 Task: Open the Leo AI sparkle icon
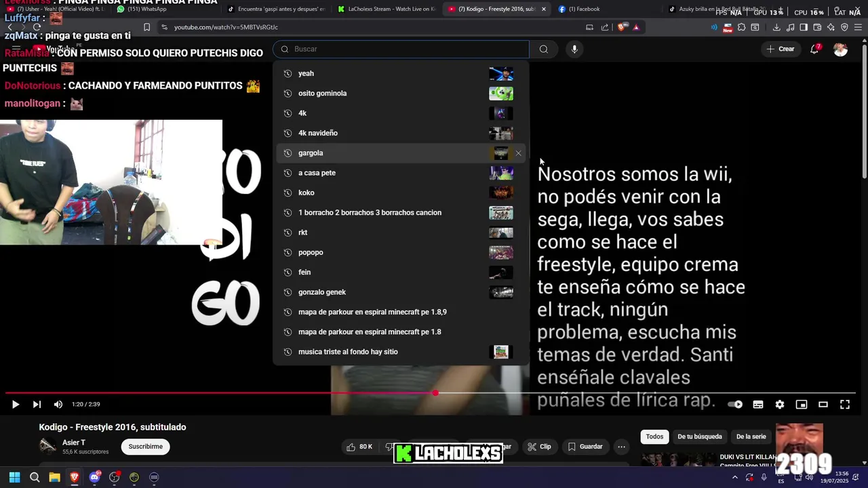coord(831,27)
